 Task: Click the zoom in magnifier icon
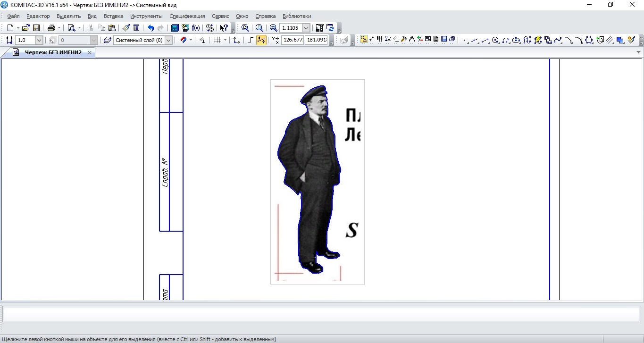(x=274, y=28)
